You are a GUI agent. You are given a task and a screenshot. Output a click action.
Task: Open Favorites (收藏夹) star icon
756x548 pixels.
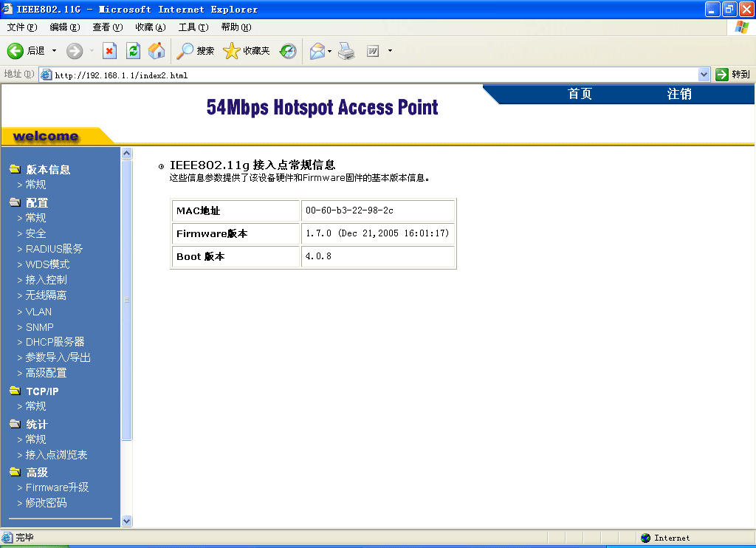click(232, 51)
